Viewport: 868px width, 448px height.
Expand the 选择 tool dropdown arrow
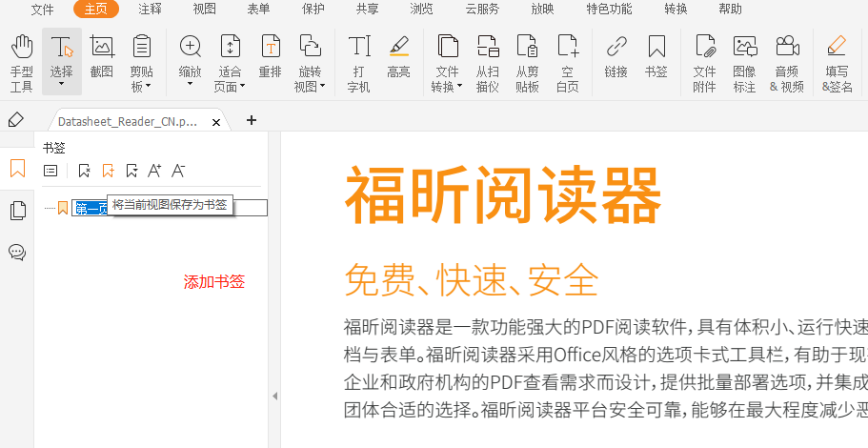pos(61,85)
